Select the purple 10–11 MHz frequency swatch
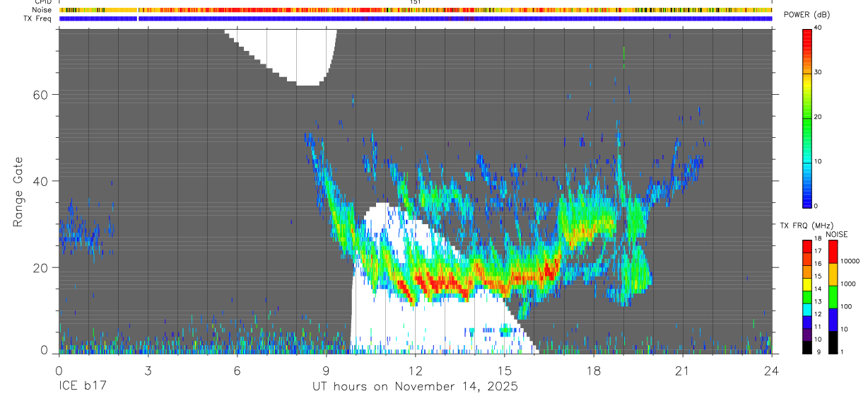The image size is (868, 401). pos(807,335)
